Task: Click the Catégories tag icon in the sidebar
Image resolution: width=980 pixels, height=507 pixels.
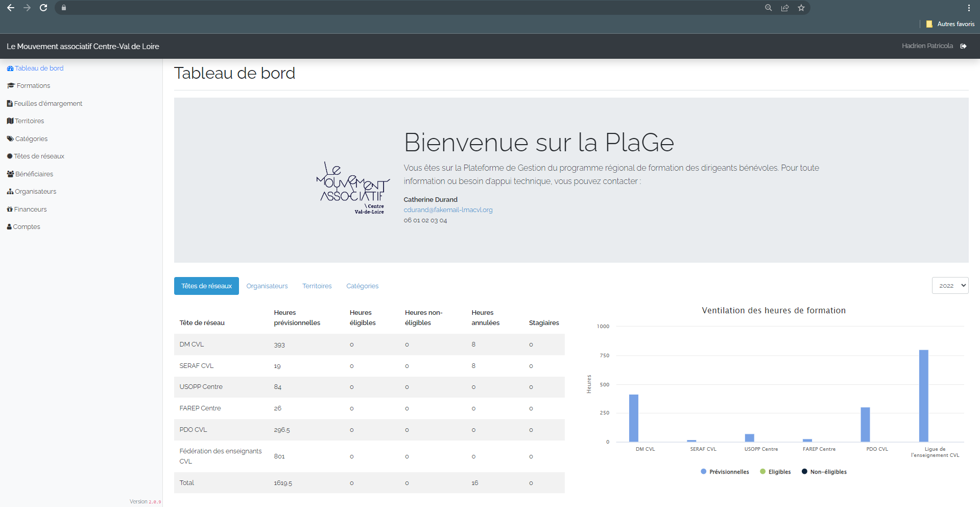Action: pos(10,139)
